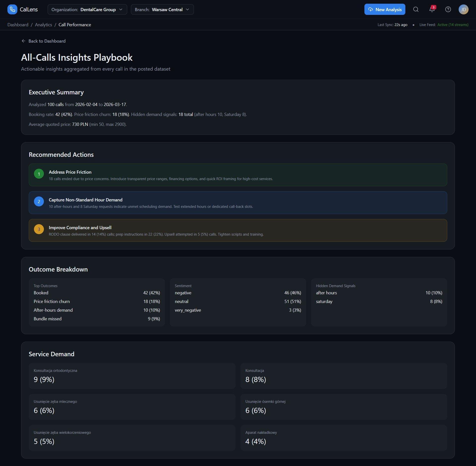Click the orange number 3 badge

point(39,229)
